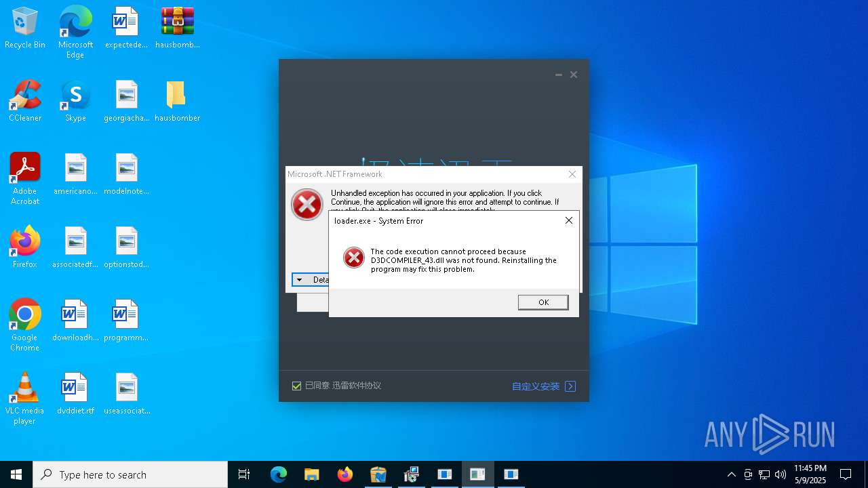Select the expectede... Word document icon
Screen dimensions: 868x488
(126, 28)
